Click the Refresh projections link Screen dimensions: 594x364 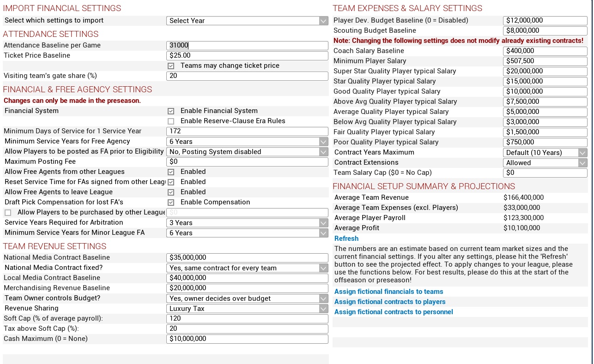346,239
